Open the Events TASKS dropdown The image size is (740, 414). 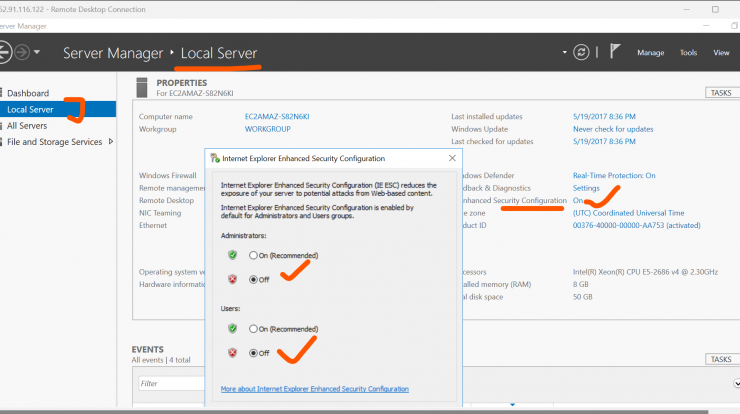click(x=722, y=359)
